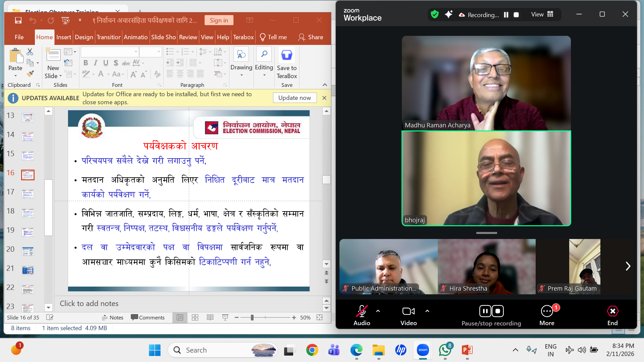This screenshot has height=362, width=644.
Task: Toggle the Video camera in Zoom
Action: coord(408,311)
